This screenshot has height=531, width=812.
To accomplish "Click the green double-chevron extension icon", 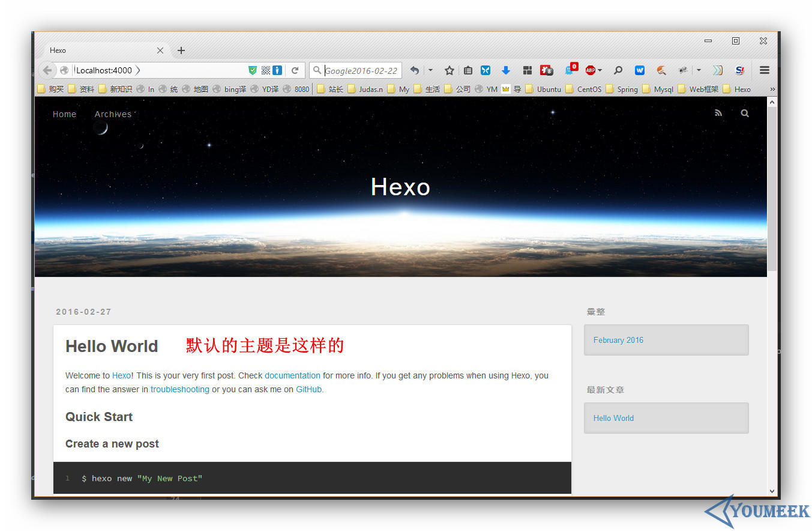I will click(x=717, y=70).
